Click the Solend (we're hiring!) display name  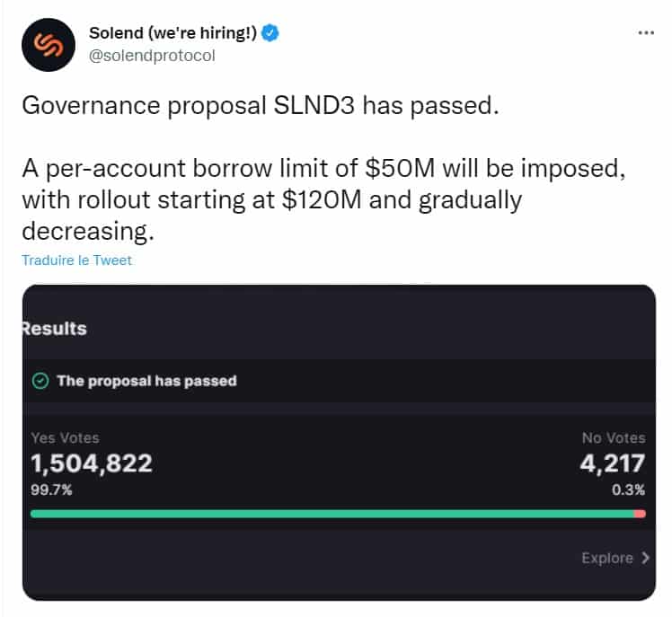(172, 33)
